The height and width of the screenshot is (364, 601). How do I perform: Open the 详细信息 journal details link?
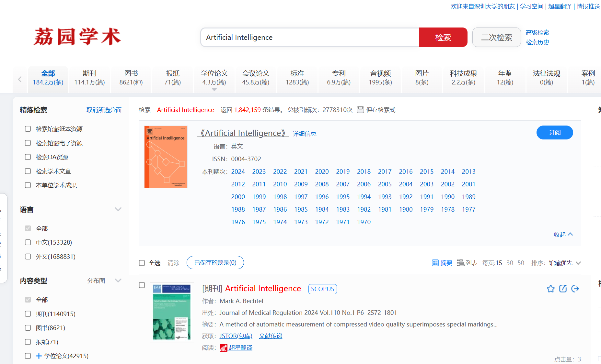tap(305, 134)
